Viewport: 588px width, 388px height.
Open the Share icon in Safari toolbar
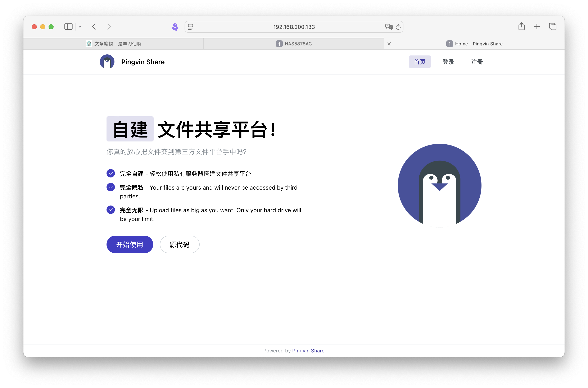pyautogui.click(x=521, y=27)
